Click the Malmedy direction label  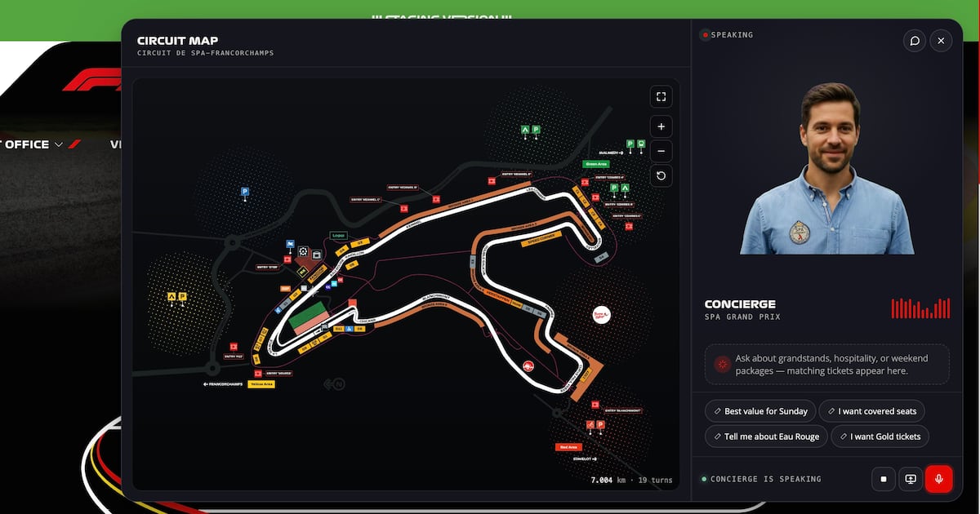pyautogui.click(x=611, y=153)
